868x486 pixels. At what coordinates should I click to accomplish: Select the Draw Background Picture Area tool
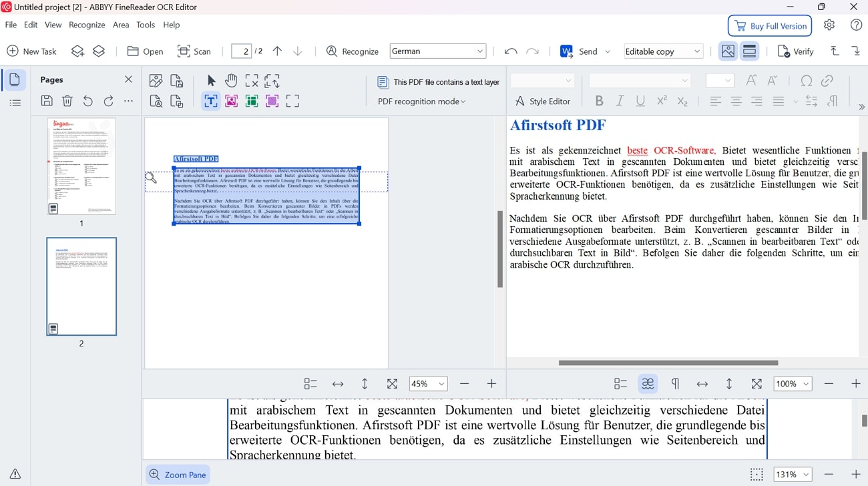tap(272, 101)
